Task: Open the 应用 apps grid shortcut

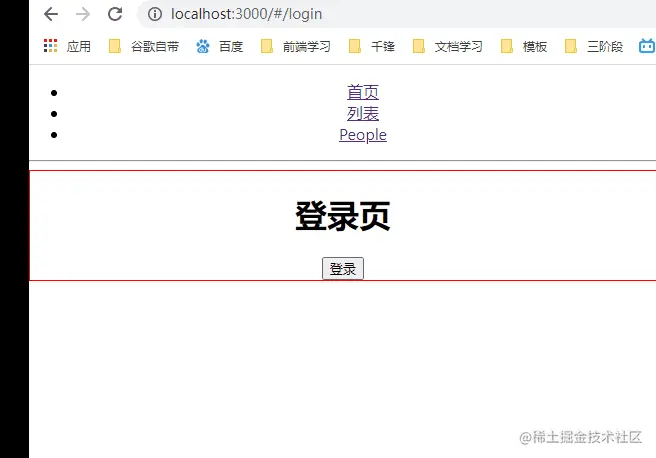Action: tap(67, 46)
